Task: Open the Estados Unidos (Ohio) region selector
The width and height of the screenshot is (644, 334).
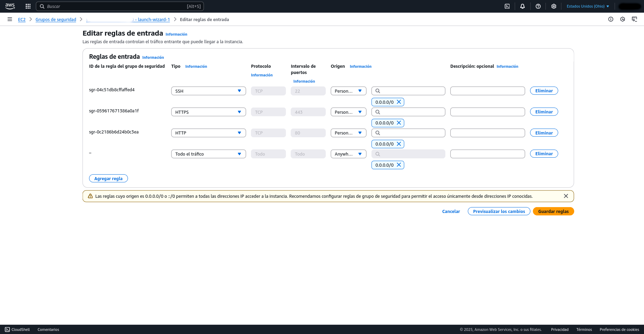Action: click(588, 6)
